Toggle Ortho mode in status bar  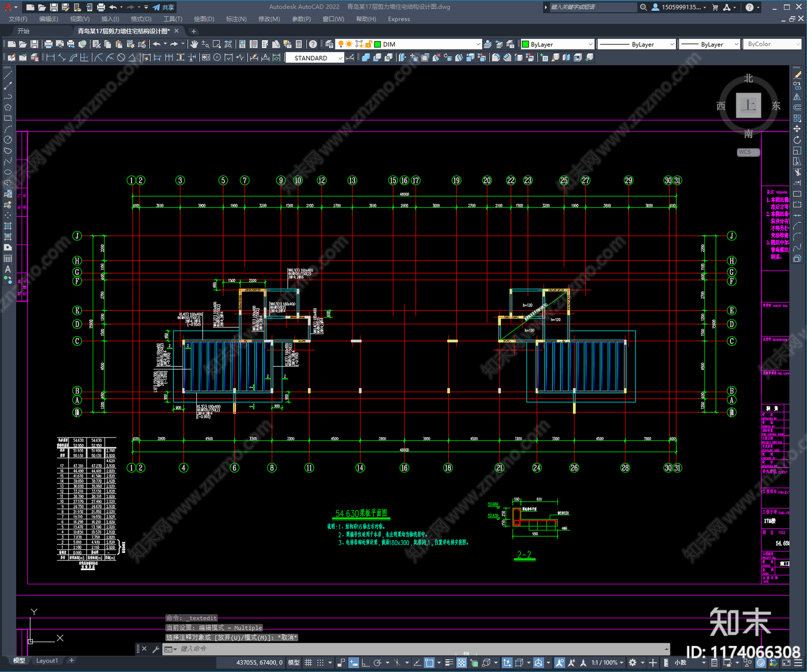[x=365, y=662]
